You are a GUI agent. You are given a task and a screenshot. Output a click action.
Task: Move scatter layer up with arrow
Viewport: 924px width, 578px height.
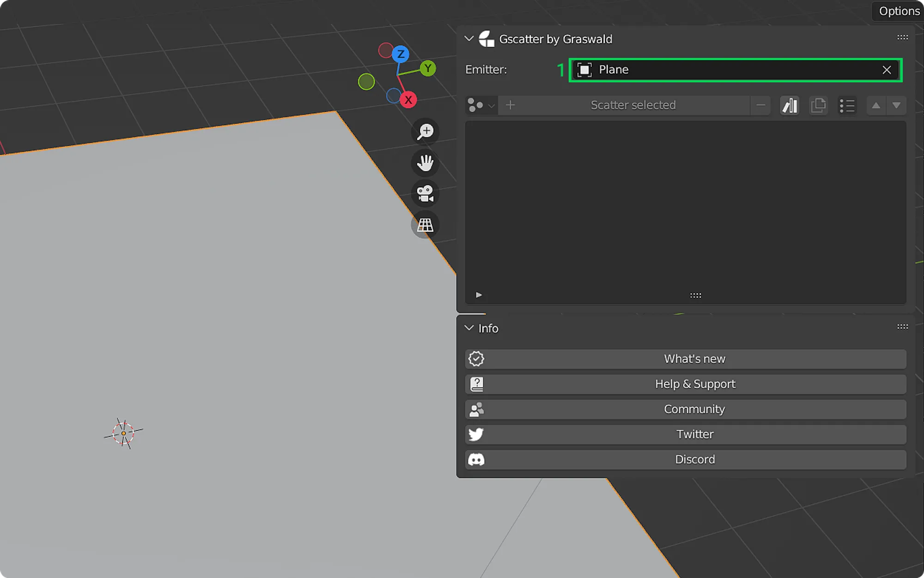click(x=876, y=105)
